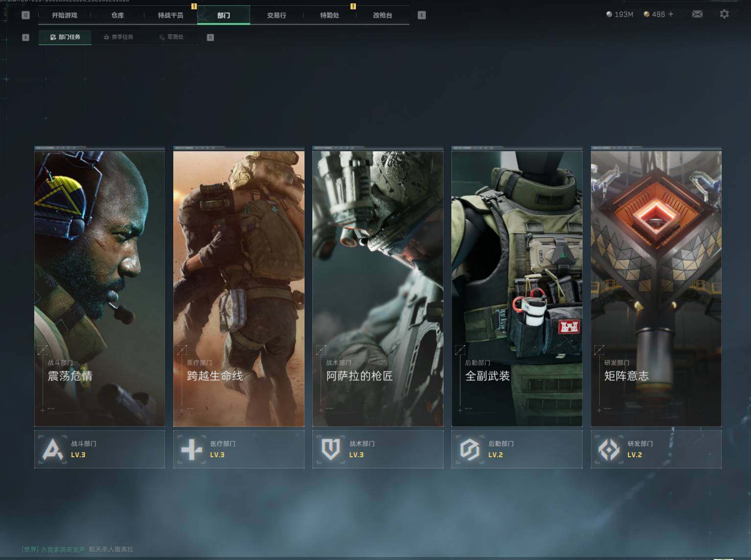Click the 医疗部门 LV.3 panel
Image resolution: width=751 pixels, height=560 pixels.
click(x=239, y=449)
